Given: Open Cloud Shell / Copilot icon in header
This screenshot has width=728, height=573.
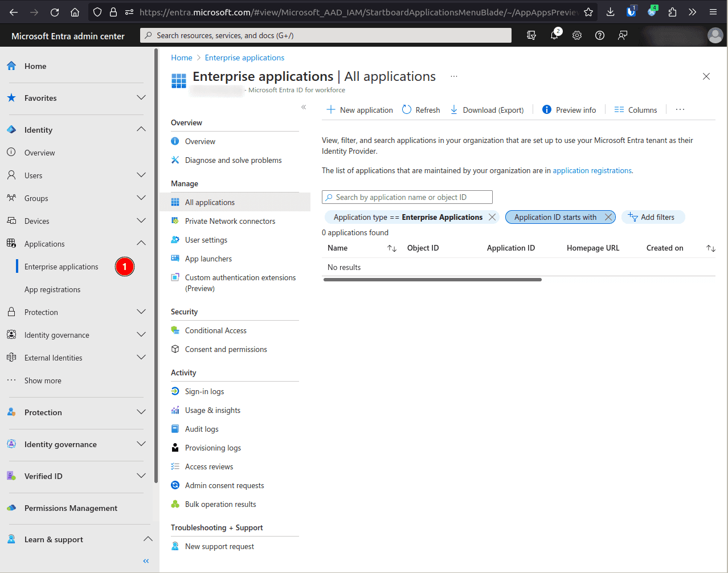Looking at the screenshot, I should tap(531, 35).
